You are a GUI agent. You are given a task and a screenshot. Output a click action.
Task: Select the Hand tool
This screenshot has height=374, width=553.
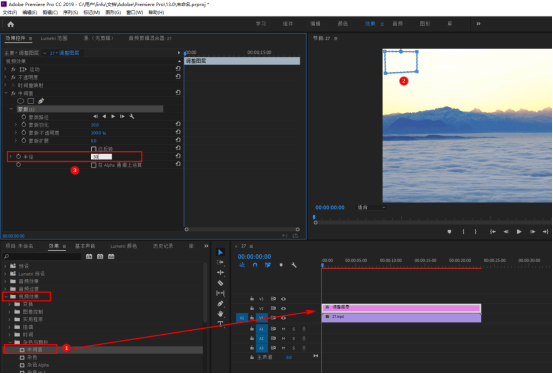pos(220,314)
